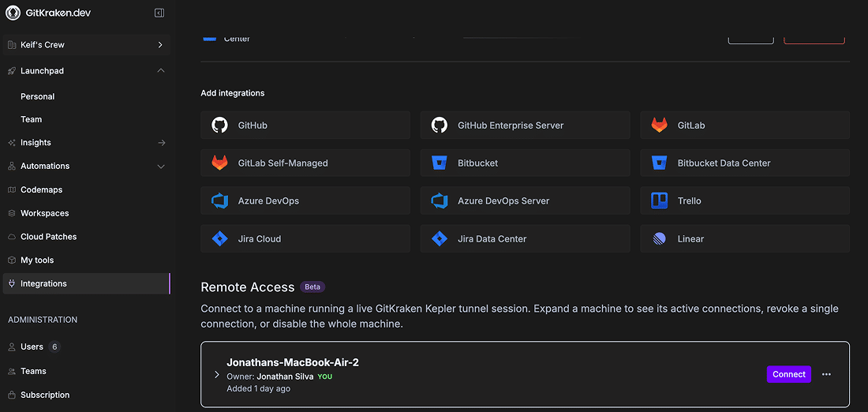Open the Teams administration page

click(x=86, y=371)
